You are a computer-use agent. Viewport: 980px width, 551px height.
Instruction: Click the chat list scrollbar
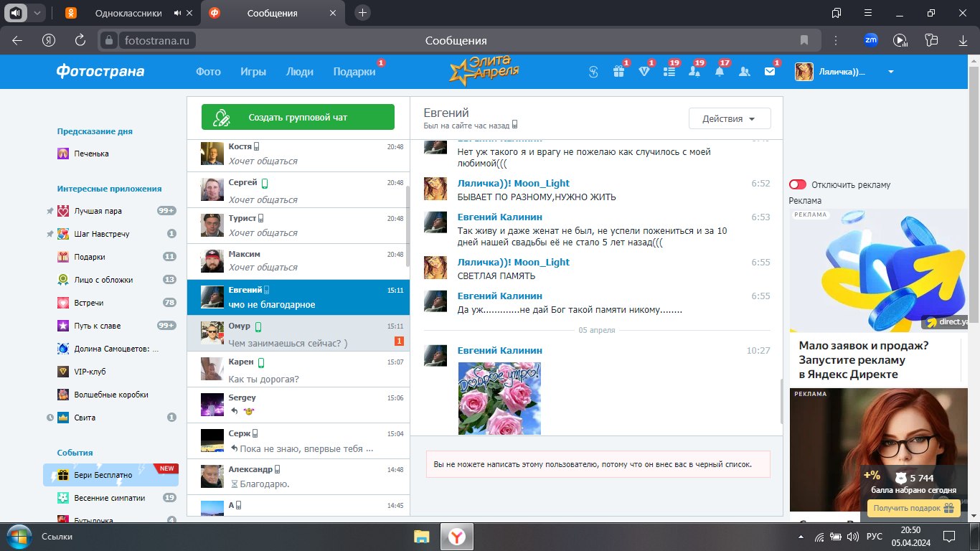click(407, 226)
